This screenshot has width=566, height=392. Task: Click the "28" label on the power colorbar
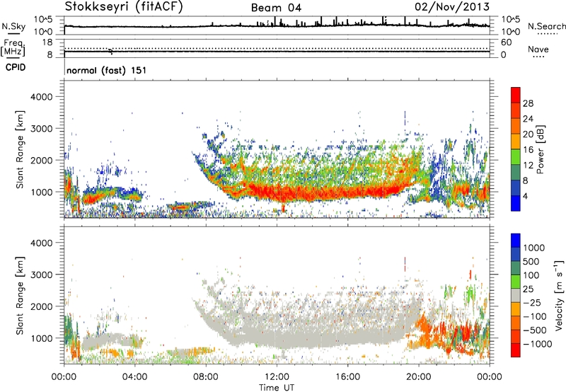tap(528, 103)
